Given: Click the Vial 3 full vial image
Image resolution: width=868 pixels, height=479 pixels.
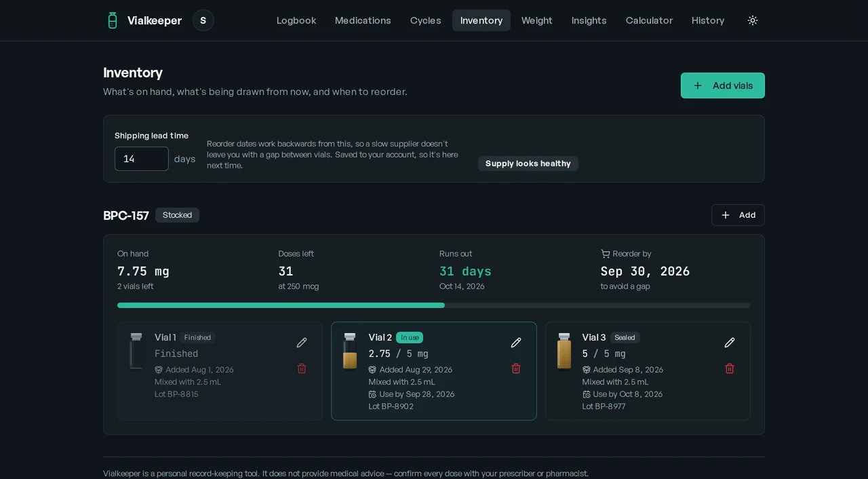Looking at the screenshot, I should pyautogui.click(x=564, y=351).
